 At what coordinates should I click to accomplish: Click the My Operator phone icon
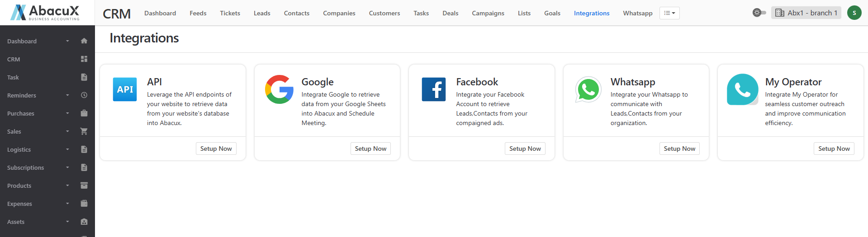742,89
